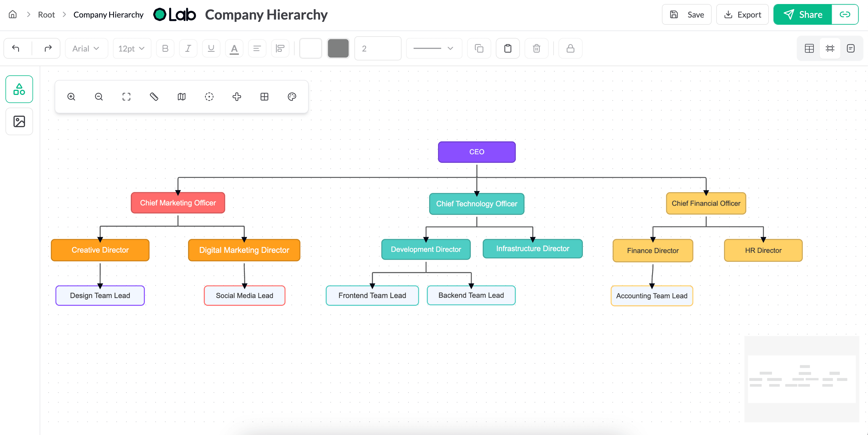
Task: Open the Minimap view icon
Action: pos(181,97)
